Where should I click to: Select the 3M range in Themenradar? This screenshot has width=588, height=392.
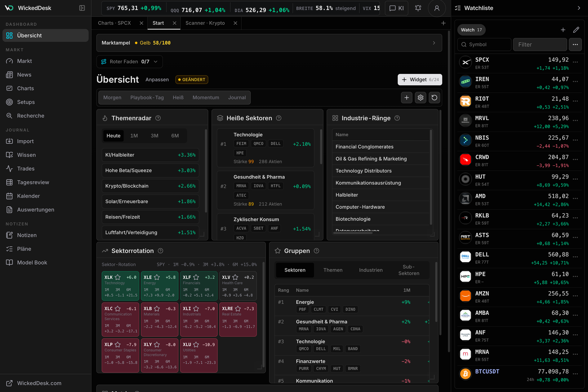pyautogui.click(x=154, y=136)
